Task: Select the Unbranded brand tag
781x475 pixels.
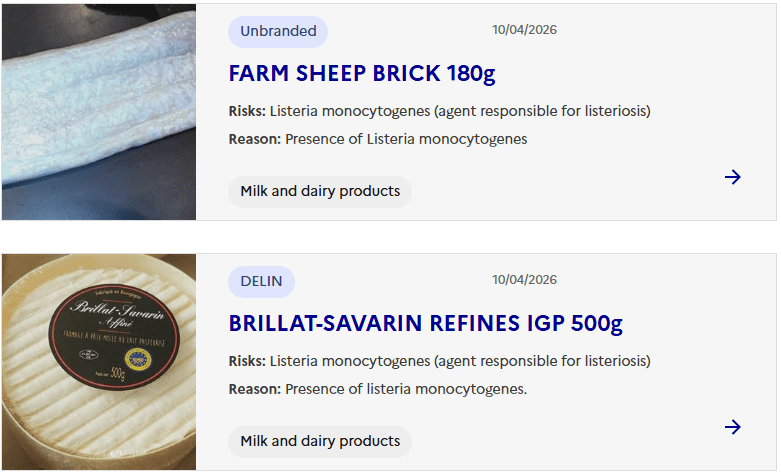Action: coord(278,31)
